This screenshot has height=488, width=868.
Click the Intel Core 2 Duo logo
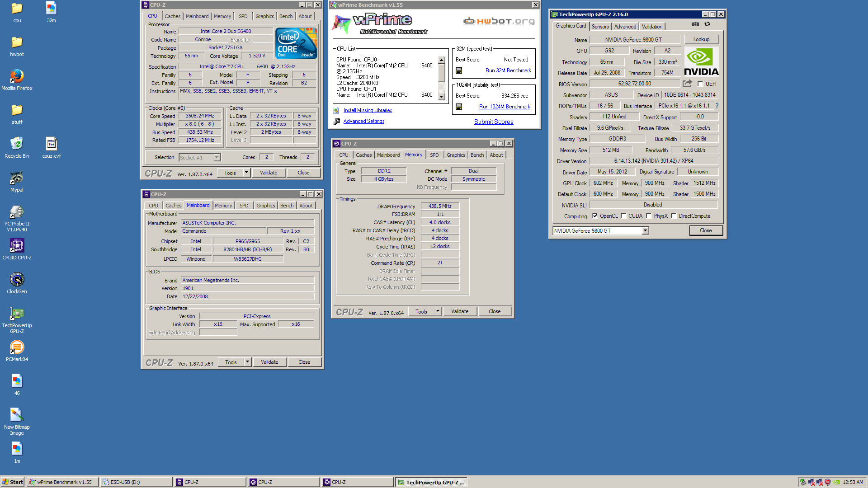click(297, 43)
